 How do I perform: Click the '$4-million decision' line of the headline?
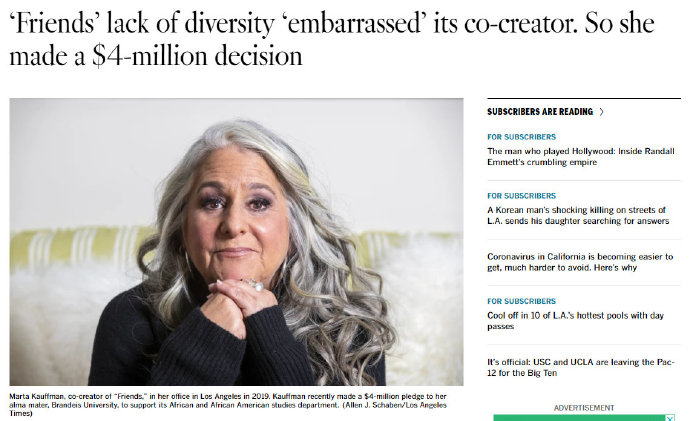click(156, 56)
